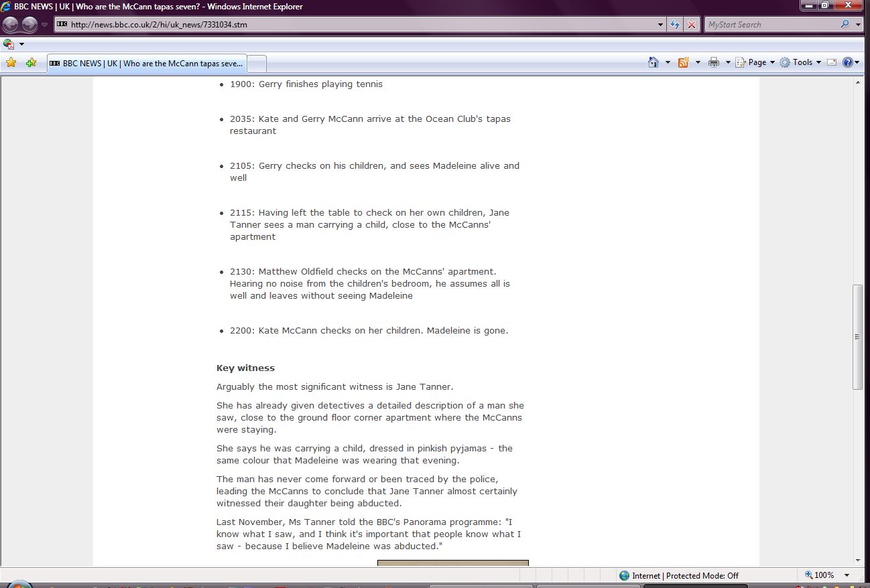This screenshot has height=588, width=870.
Task: Open the zoom level dropdown arrow
Action: [847, 575]
